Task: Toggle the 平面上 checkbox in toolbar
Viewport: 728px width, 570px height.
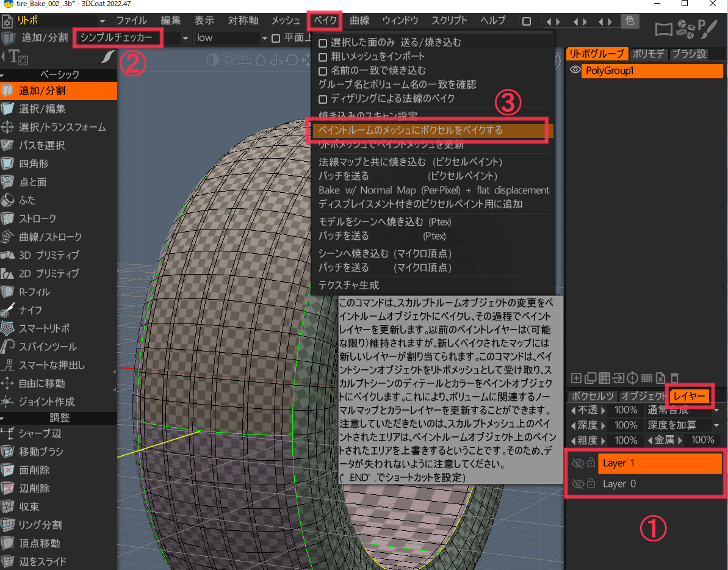Action: point(276,38)
